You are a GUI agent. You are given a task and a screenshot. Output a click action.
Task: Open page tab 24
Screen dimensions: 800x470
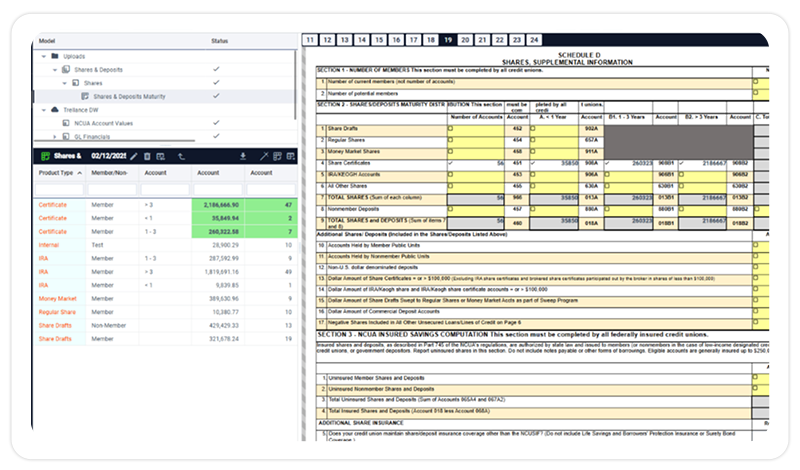click(x=534, y=40)
